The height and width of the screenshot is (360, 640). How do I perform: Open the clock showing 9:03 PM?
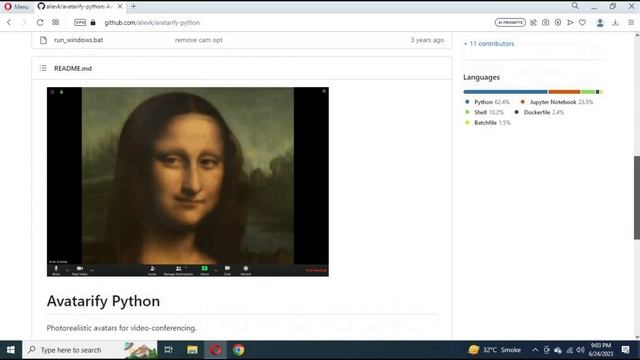pyautogui.click(x=600, y=350)
